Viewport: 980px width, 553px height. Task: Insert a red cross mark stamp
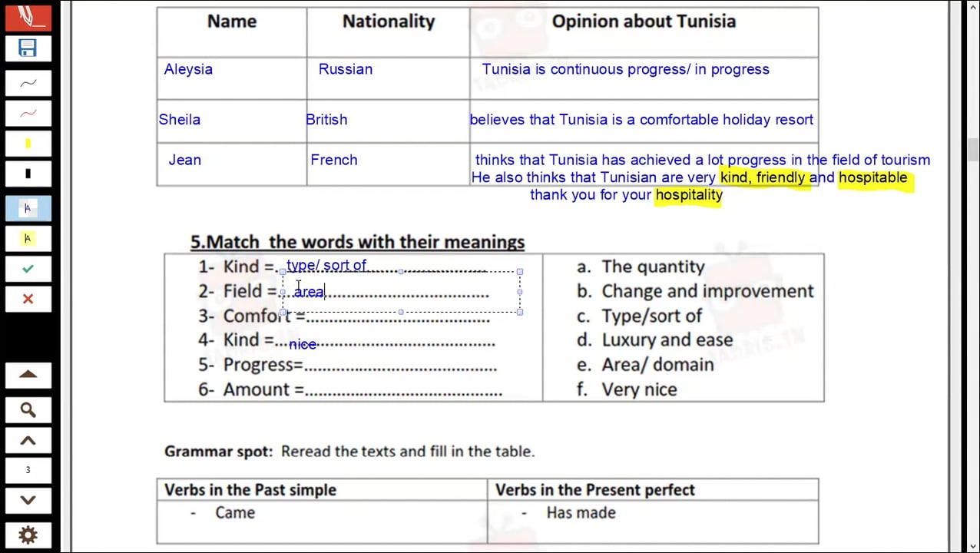tap(28, 299)
